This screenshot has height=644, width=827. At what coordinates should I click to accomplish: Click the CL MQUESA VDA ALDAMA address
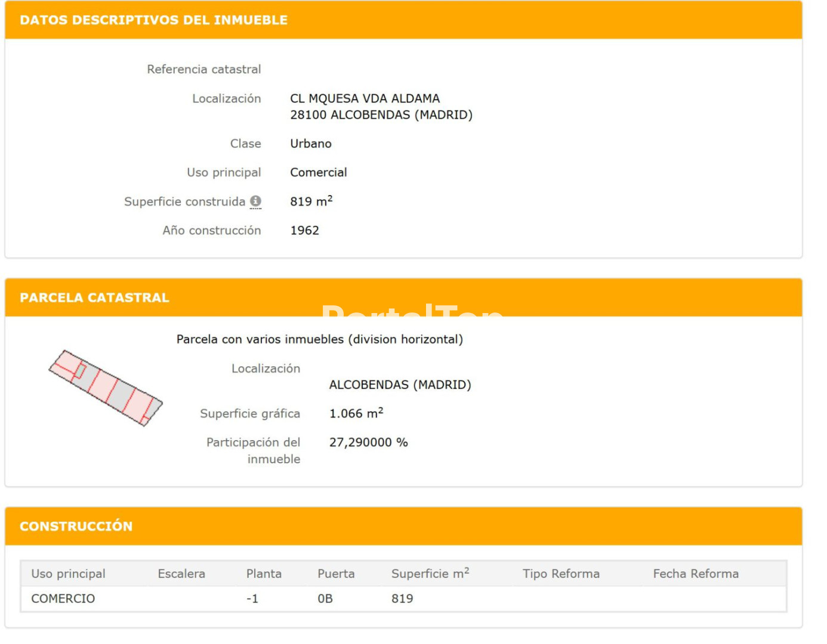click(365, 98)
